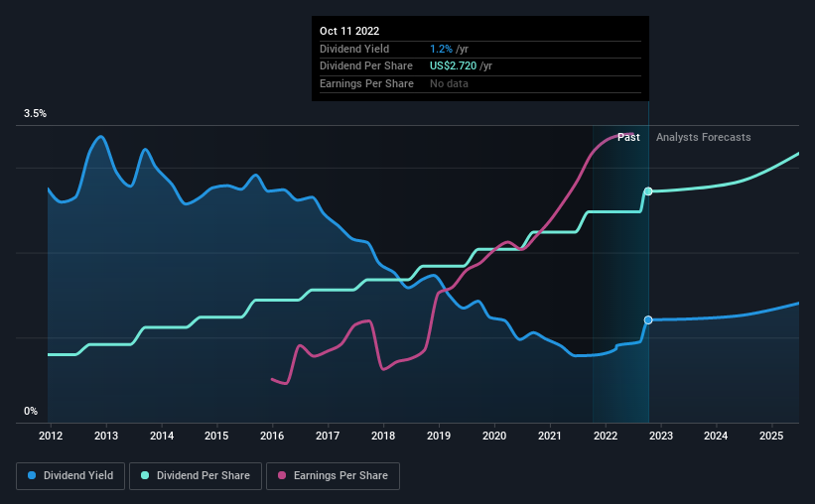Select the blue Dividend Yield data point marker
815x504 pixels.
coord(648,319)
